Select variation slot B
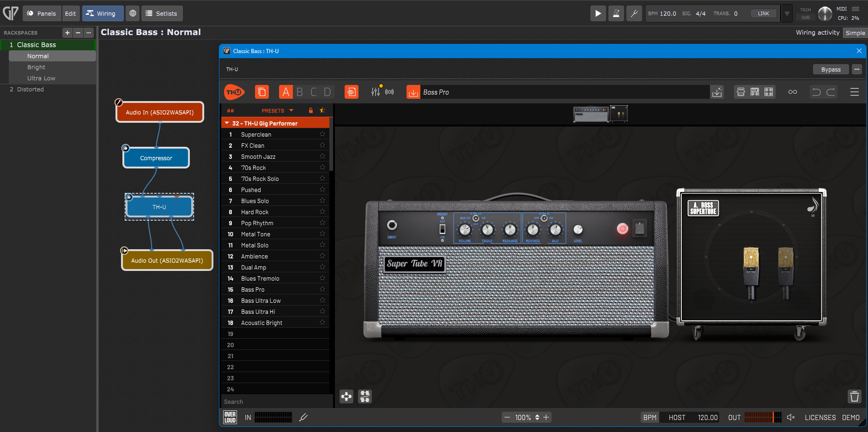Viewport: 868px width, 432px height. point(300,92)
